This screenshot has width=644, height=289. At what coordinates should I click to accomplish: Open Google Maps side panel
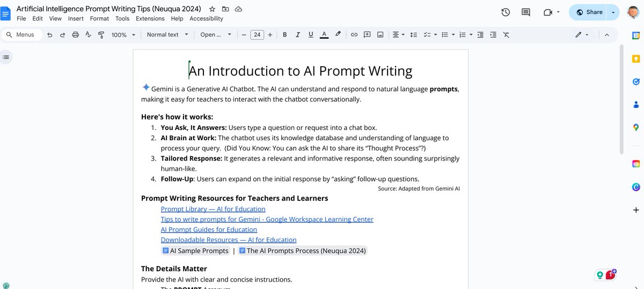[636, 127]
